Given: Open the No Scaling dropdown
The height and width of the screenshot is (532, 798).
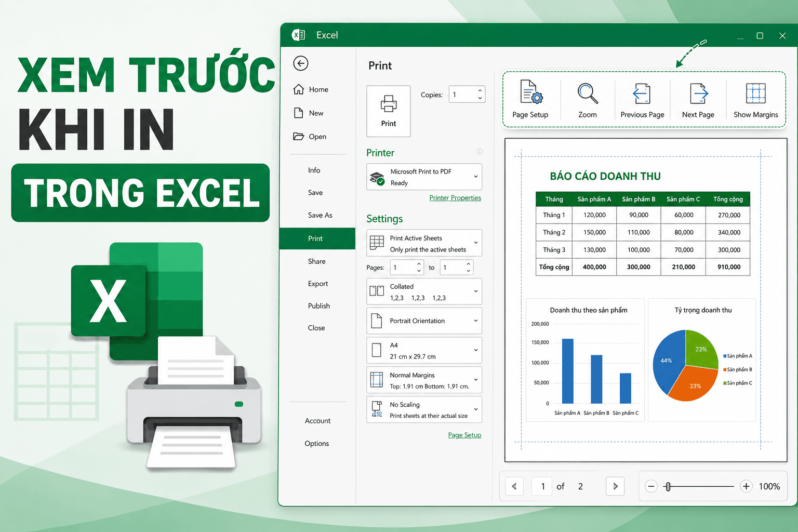Looking at the screenshot, I should click(424, 410).
